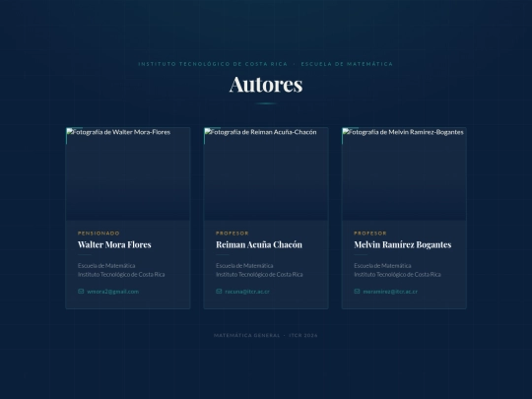The height and width of the screenshot is (399, 532).
Task: Click the PENSIONADO label
Action: tap(99, 233)
